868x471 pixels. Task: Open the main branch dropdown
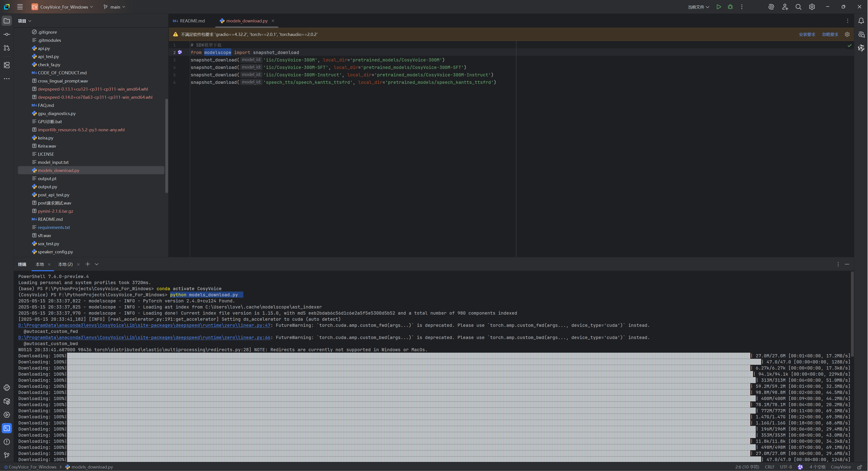[115, 7]
